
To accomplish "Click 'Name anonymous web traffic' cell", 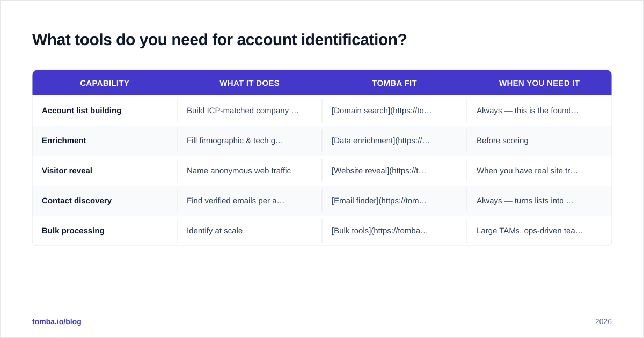I will tap(250, 171).
